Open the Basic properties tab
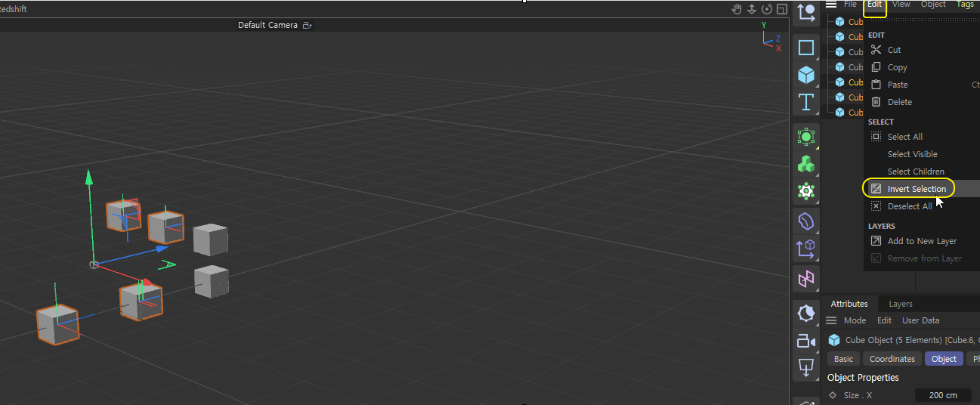This screenshot has height=405, width=980. click(x=844, y=359)
